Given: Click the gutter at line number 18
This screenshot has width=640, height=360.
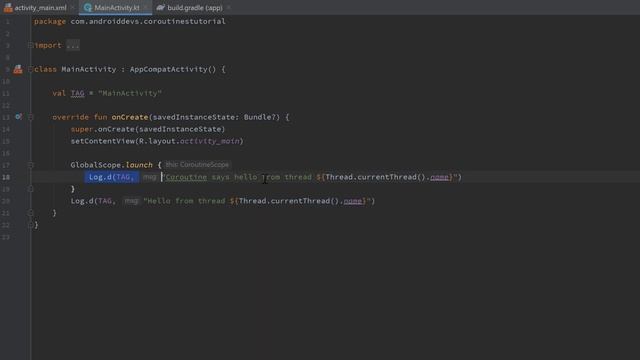Looking at the screenshot, I should pos(6,177).
